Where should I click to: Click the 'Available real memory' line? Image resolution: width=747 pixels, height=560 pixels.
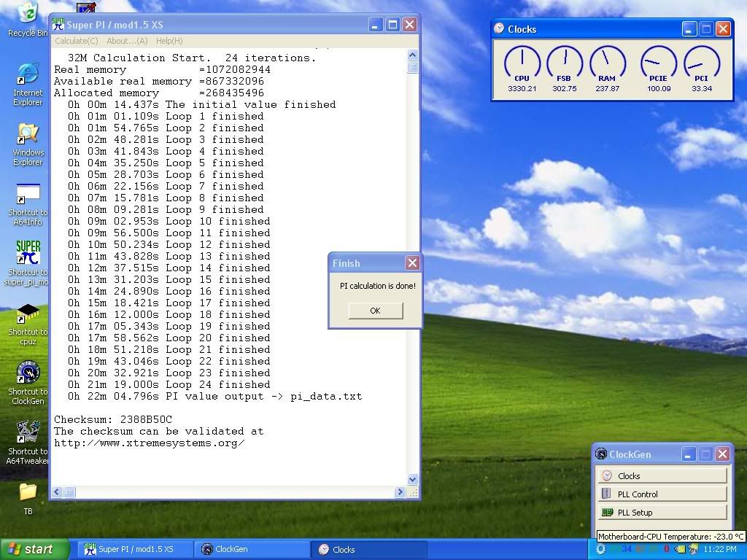coord(158,82)
